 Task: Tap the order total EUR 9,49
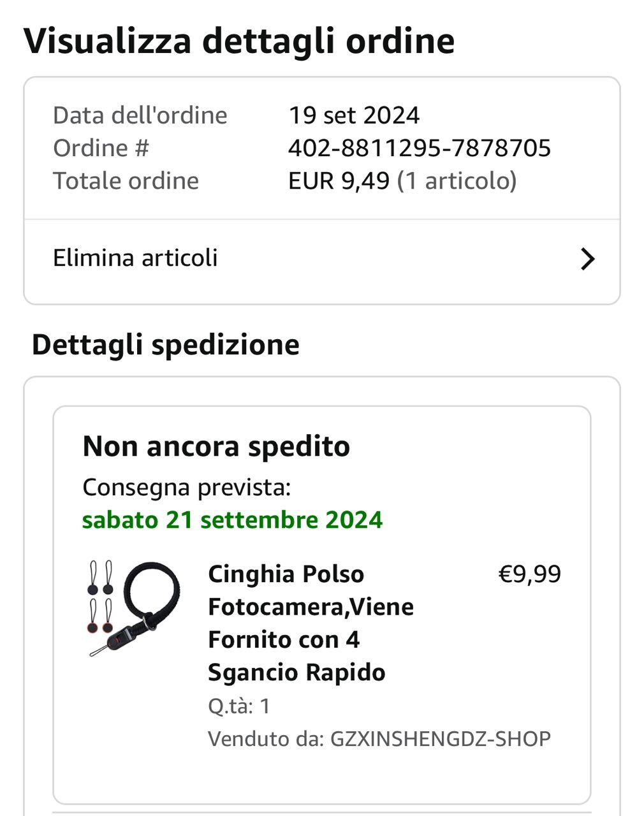pos(339,180)
